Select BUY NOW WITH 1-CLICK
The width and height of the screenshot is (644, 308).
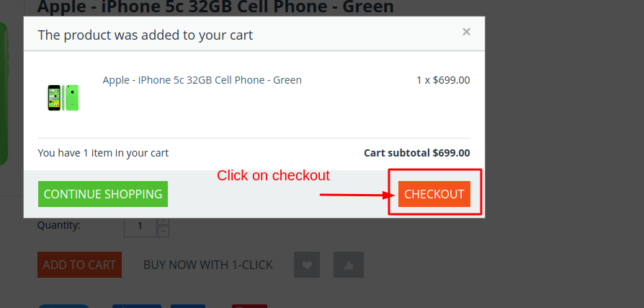coord(207,265)
